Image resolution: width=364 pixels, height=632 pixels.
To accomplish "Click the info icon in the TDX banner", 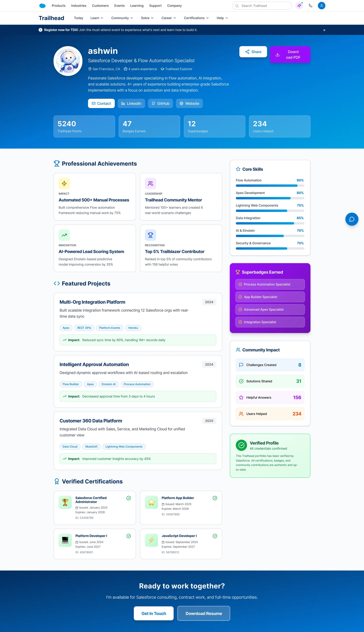I will [x=40, y=30].
